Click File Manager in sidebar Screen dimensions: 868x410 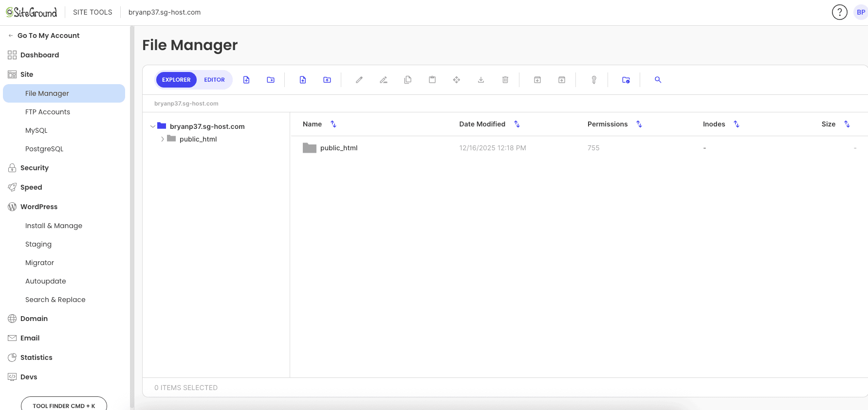tap(64, 93)
